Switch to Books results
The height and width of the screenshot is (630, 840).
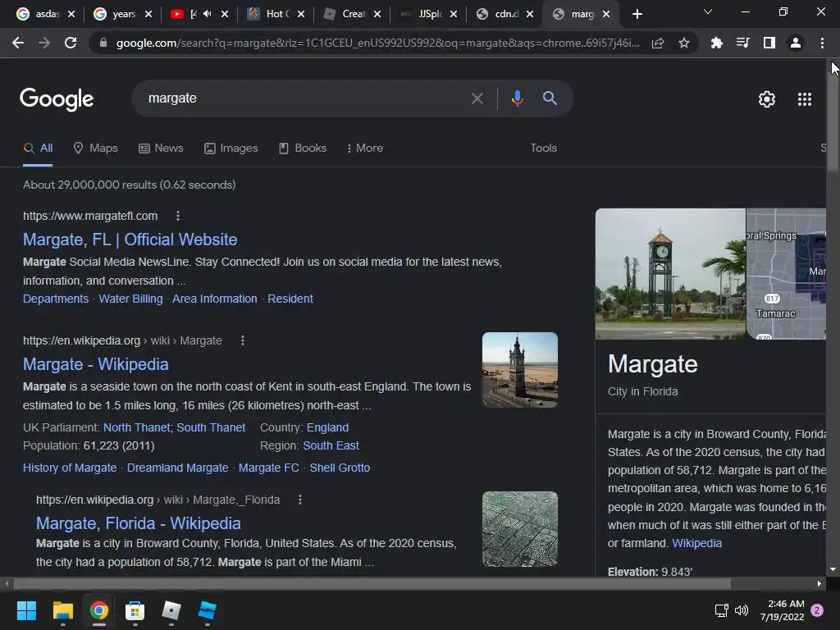pyautogui.click(x=303, y=148)
